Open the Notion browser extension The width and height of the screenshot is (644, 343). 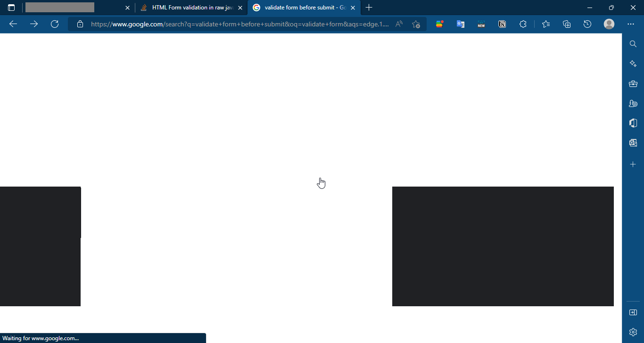(x=502, y=24)
